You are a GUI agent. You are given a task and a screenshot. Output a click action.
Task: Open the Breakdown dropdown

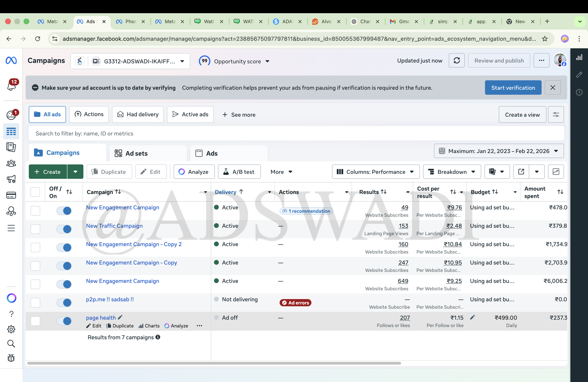452,171
